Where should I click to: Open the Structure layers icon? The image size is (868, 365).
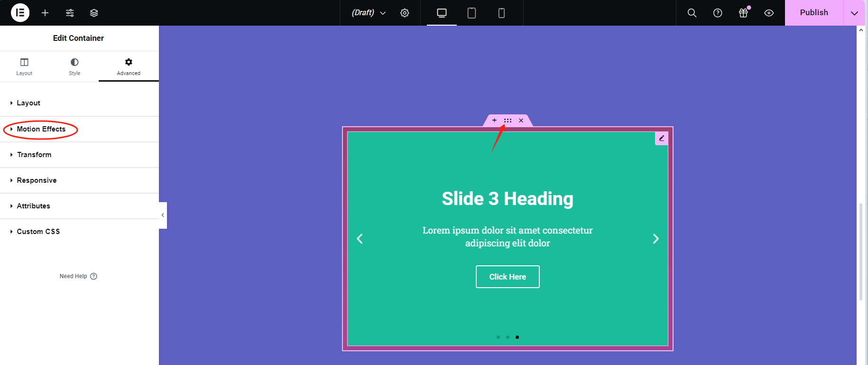[94, 13]
